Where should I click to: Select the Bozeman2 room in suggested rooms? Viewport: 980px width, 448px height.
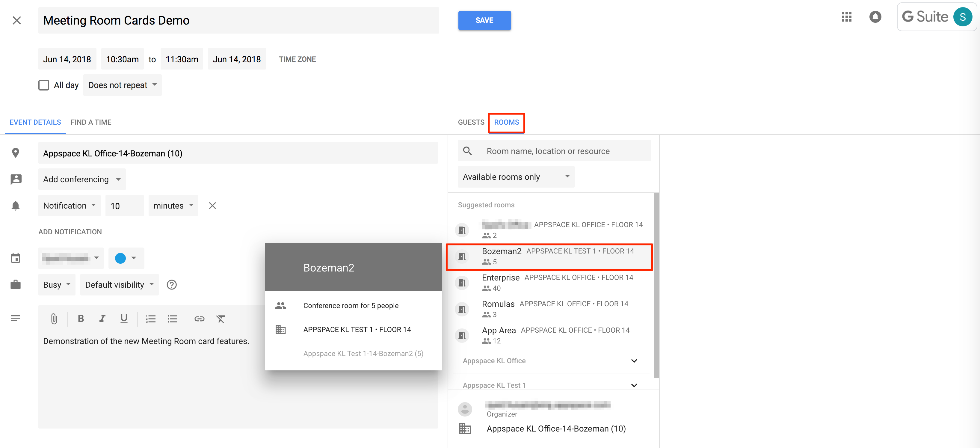click(x=549, y=257)
